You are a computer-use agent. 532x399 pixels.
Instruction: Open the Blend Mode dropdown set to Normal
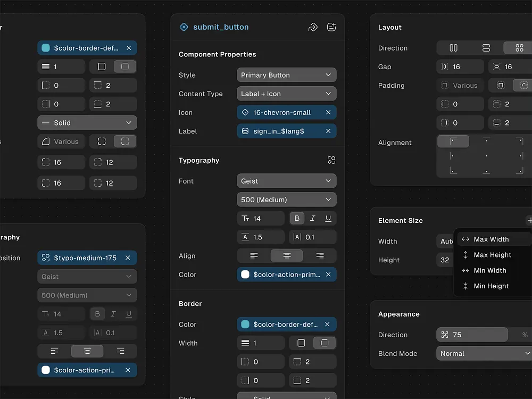point(483,353)
